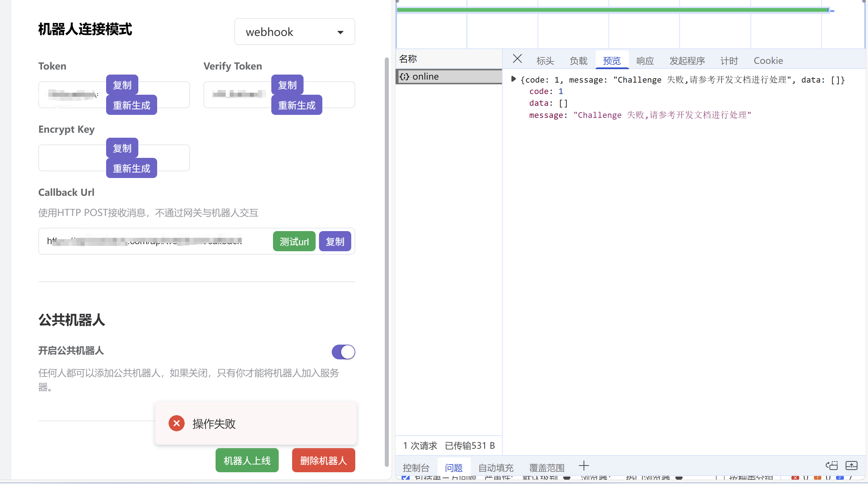The height and width of the screenshot is (484, 868).
Task: Click the Encrypt Key input field
Action: click(x=72, y=158)
